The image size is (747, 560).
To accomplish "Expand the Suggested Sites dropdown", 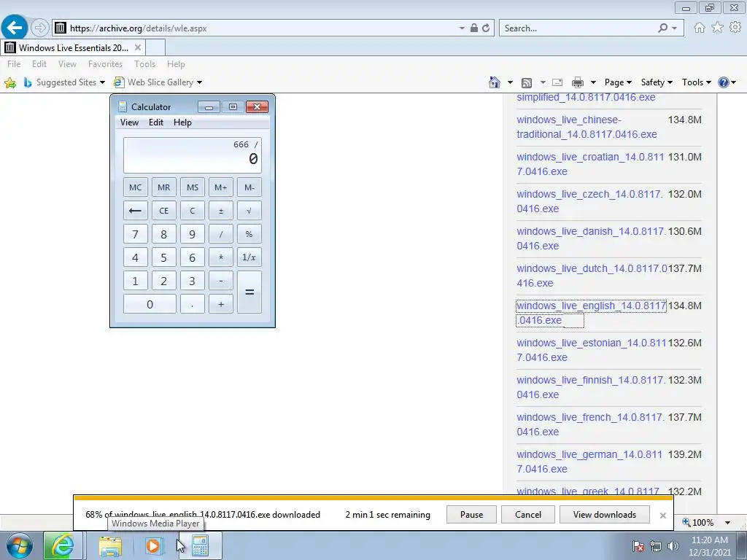I will point(102,82).
